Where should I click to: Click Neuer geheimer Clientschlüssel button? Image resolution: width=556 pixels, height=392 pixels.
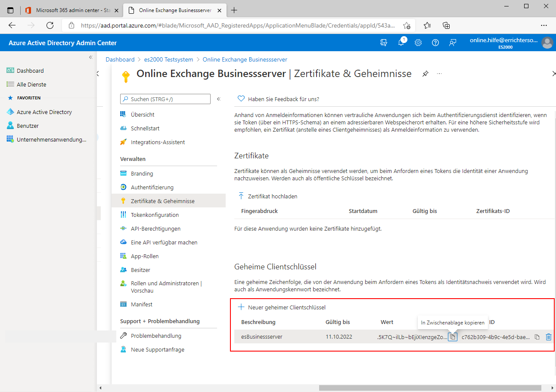[x=282, y=307]
